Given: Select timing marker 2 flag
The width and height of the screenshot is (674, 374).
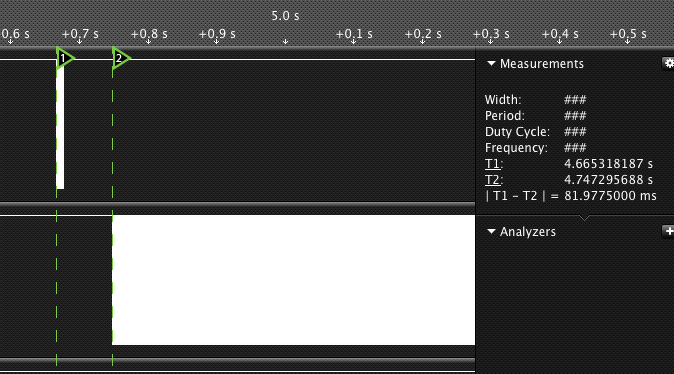Looking at the screenshot, I should [x=120, y=58].
